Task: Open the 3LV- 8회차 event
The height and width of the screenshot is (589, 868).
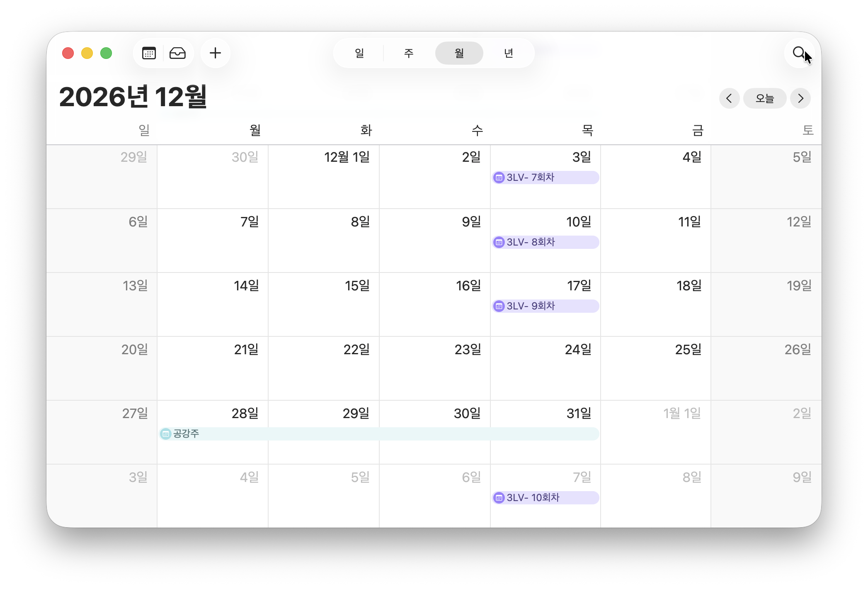Action: coord(545,242)
